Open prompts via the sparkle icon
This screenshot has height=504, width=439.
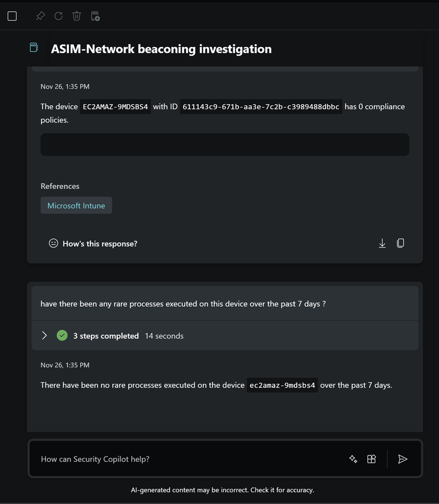pyautogui.click(x=353, y=459)
